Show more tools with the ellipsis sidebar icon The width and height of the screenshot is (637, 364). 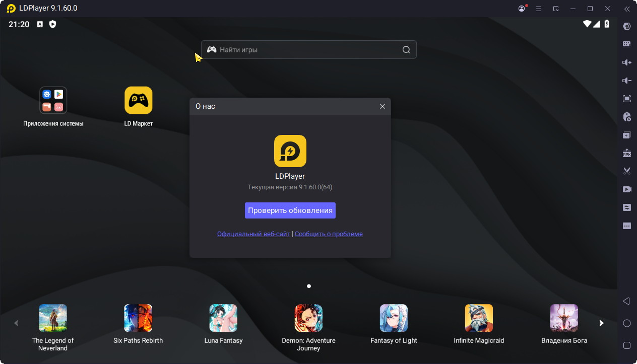627,226
